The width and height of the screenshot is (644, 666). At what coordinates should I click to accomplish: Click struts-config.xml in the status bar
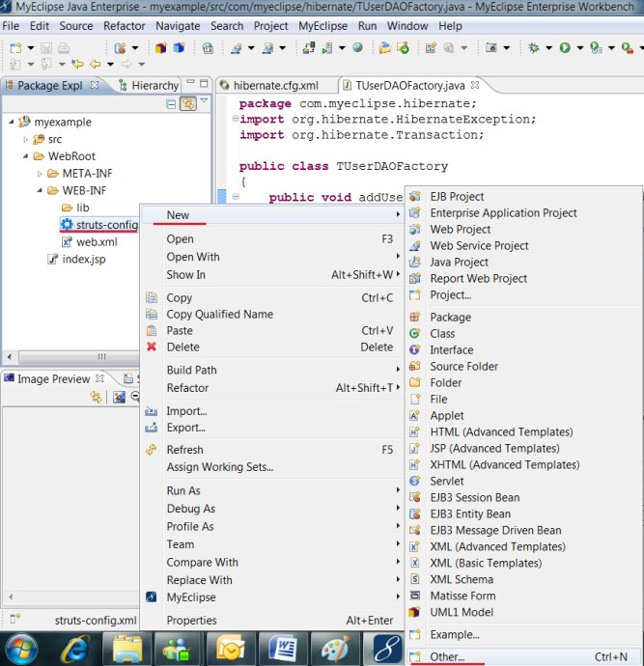[96, 620]
